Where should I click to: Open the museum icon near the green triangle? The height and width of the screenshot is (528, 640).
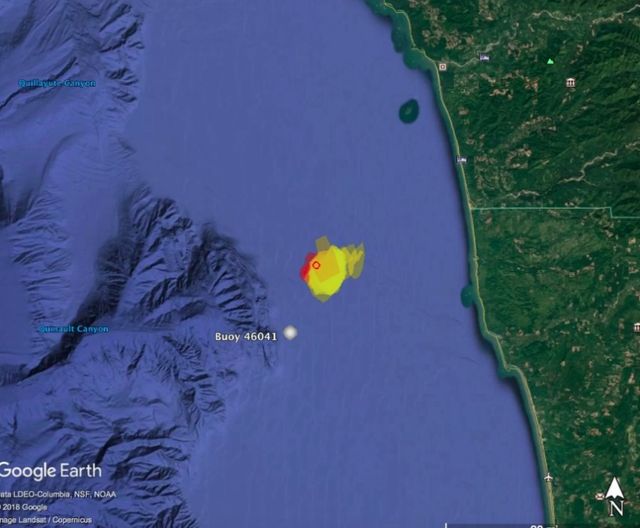571,83
